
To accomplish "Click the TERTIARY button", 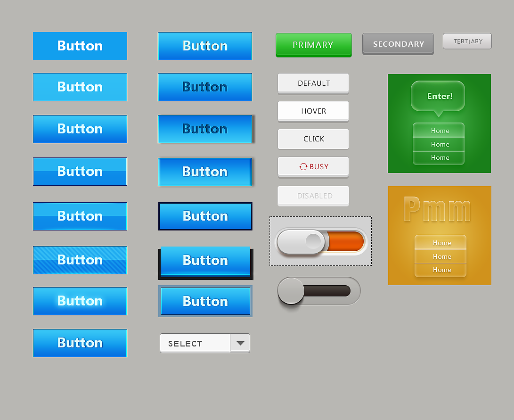I will (x=467, y=41).
